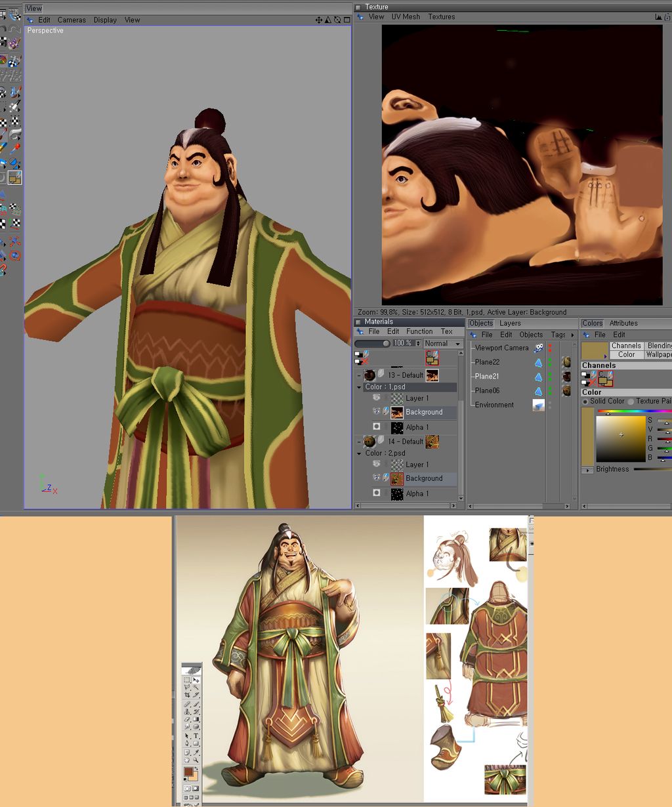
Task: Toggle visibility of Background under Color : 1.psd
Action: tap(377, 412)
